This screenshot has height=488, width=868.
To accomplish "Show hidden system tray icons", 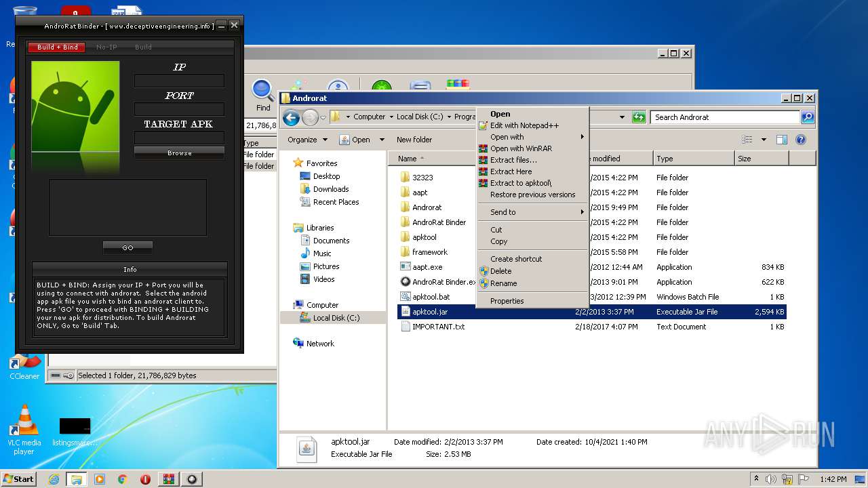I will [x=757, y=479].
